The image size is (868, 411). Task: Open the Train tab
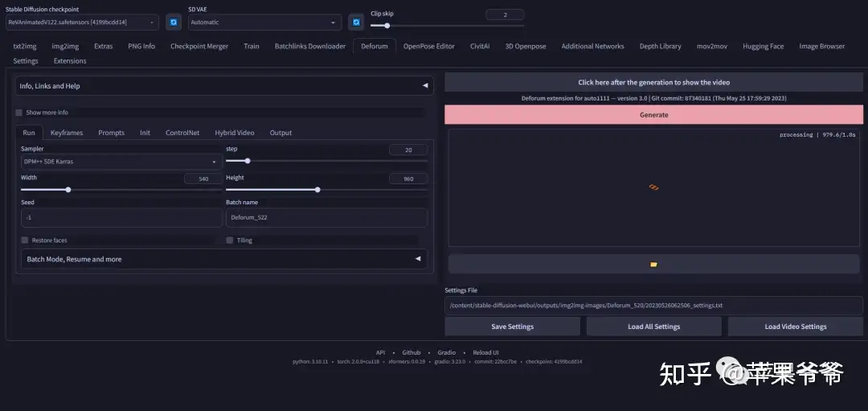click(x=252, y=47)
